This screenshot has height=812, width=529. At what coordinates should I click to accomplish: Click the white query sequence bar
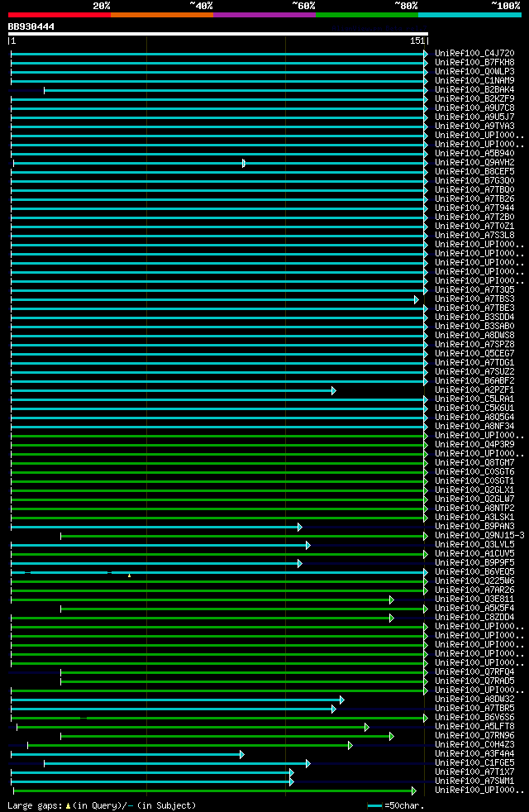point(218,34)
